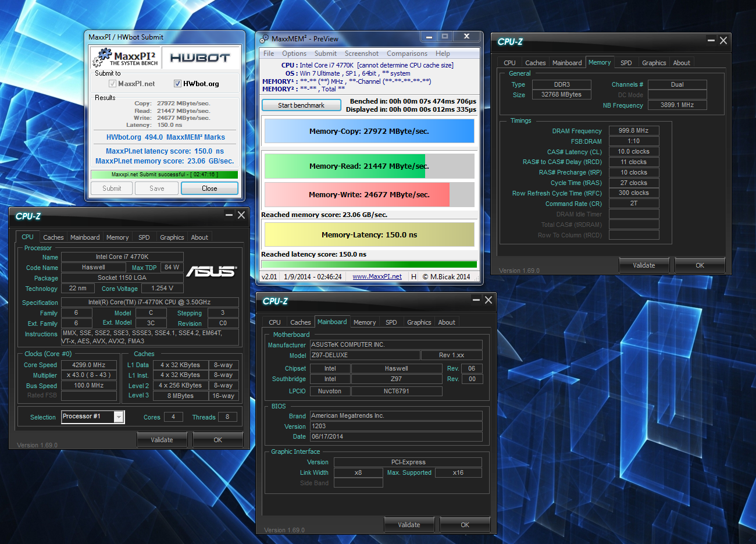
Task: Click OK in CPU-Z Mainboard window
Action: pos(465,525)
